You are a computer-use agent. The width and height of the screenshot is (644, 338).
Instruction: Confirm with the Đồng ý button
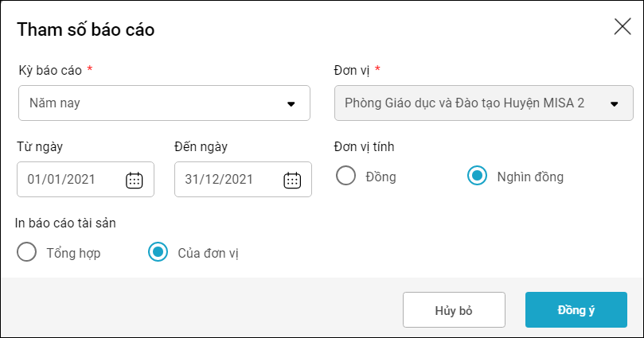click(x=576, y=309)
